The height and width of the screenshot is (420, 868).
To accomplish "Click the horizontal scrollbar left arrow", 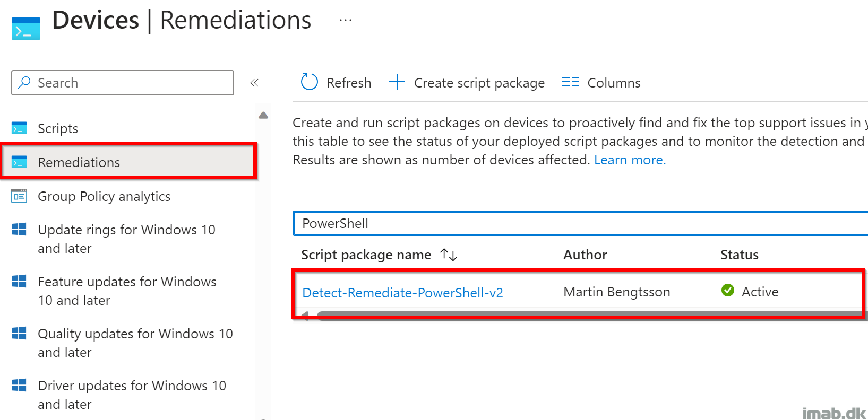I will (305, 315).
